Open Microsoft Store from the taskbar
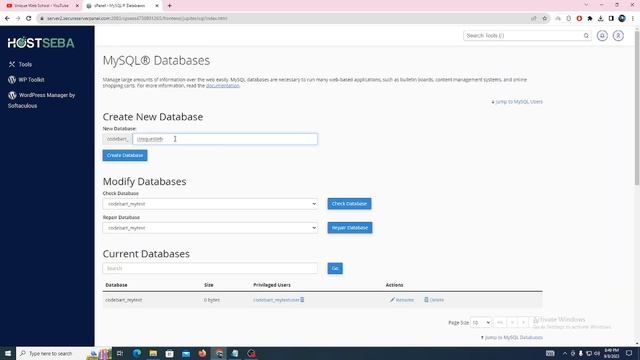The height and width of the screenshot is (360, 640). tap(169, 353)
